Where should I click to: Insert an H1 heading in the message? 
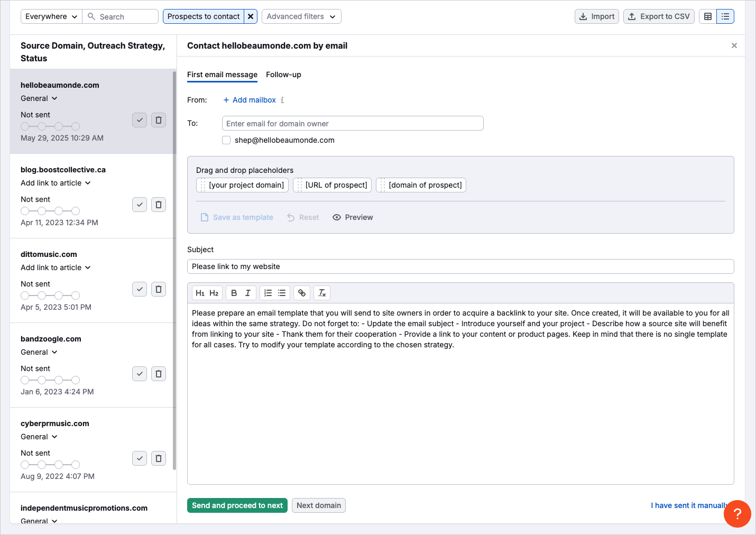(x=200, y=292)
